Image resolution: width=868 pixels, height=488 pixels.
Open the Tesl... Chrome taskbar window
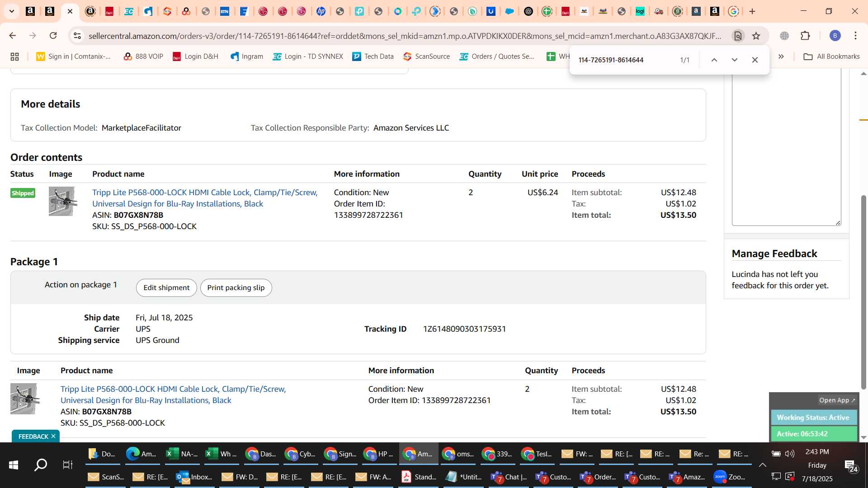tap(537, 454)
